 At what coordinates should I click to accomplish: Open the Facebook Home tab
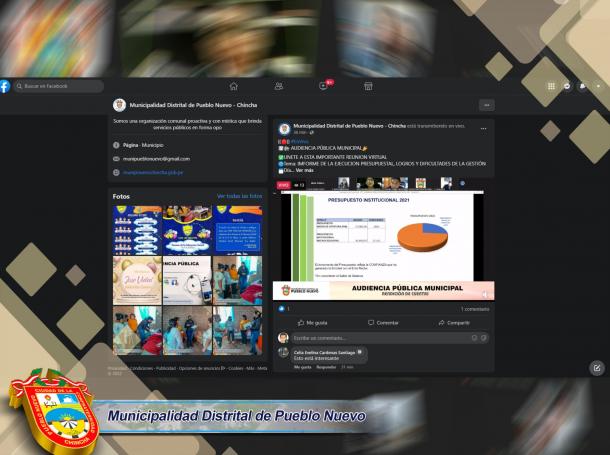(234, 86)
